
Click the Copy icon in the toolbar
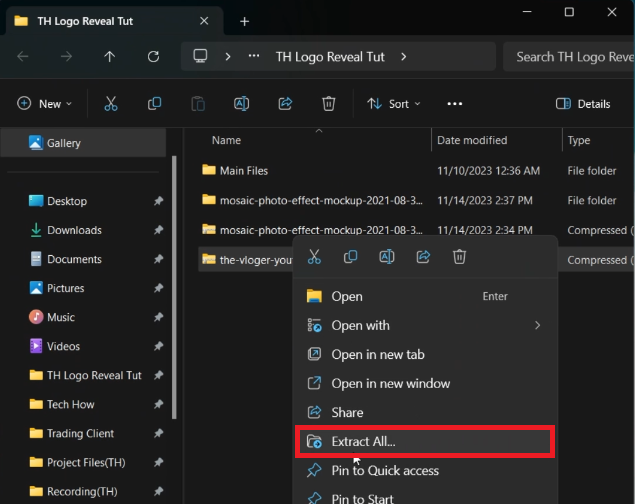[x=154, y=104]
